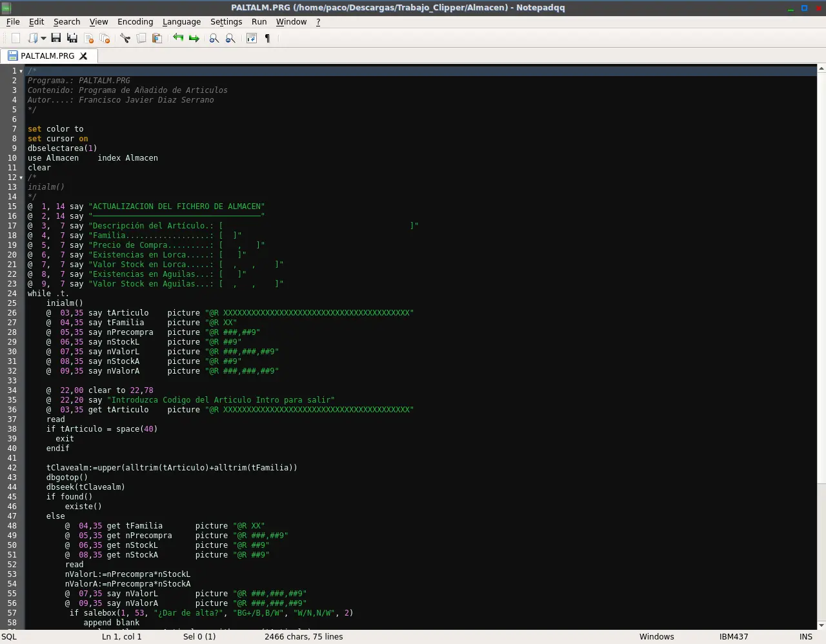Open the Search menu

coord(66,21)
